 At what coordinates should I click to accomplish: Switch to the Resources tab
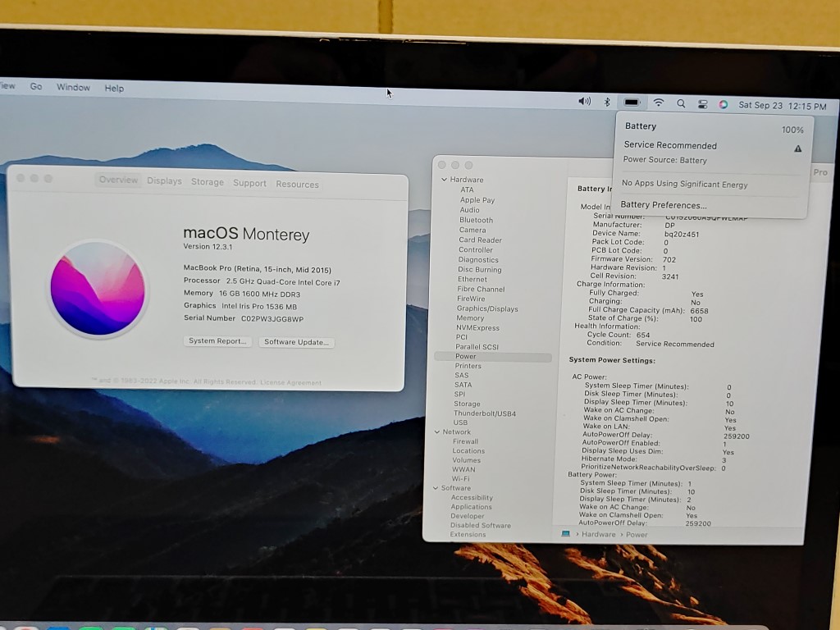(297, 185)
